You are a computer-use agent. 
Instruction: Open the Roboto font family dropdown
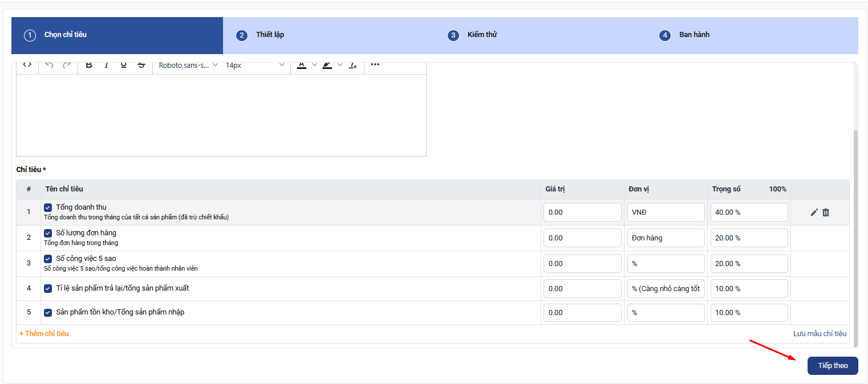click(188, 65)
